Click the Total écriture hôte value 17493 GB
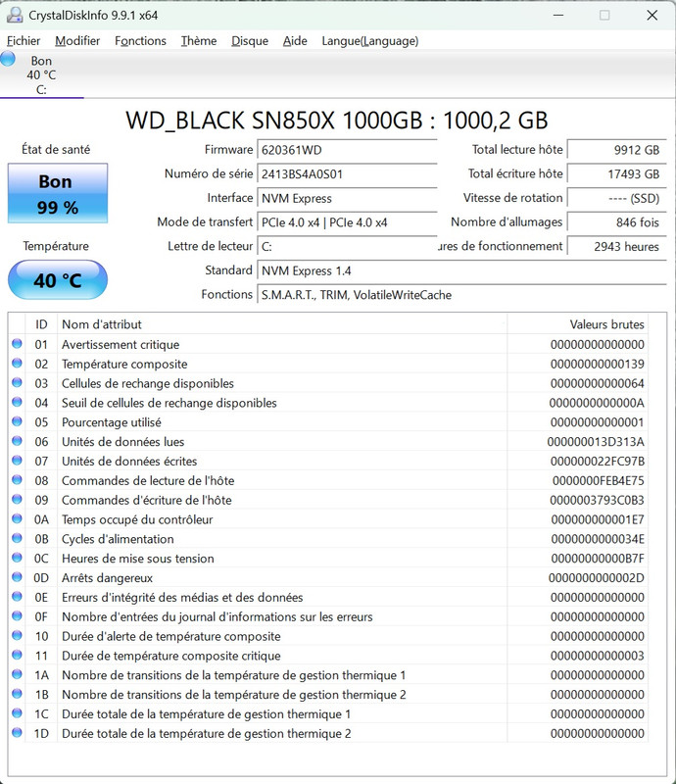Image resolution: width=676 pixels, height=784 pixels. pos(617,174)
